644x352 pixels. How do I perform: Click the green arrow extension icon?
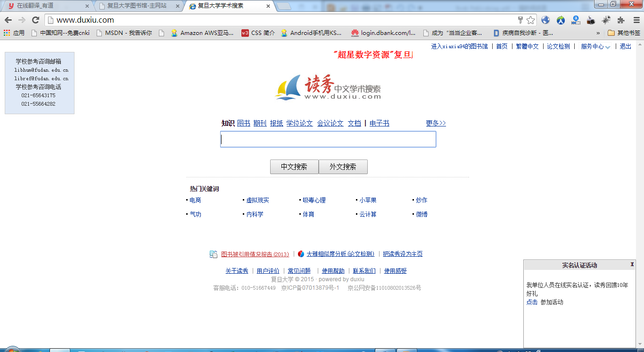(x=561, y=20)
